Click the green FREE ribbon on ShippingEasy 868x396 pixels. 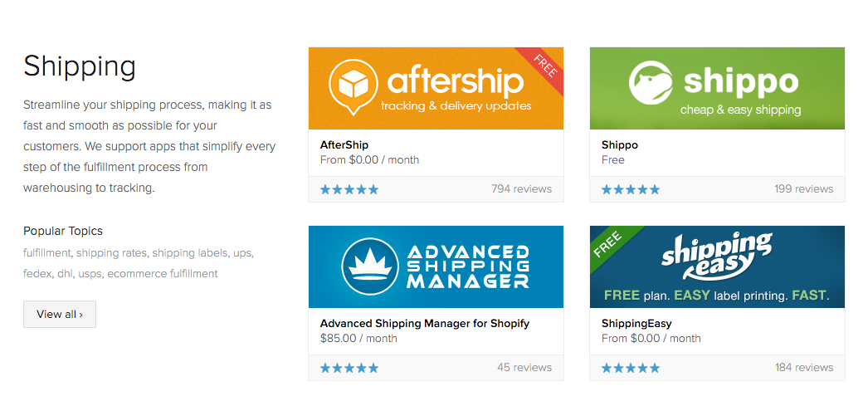coord(610,244)
